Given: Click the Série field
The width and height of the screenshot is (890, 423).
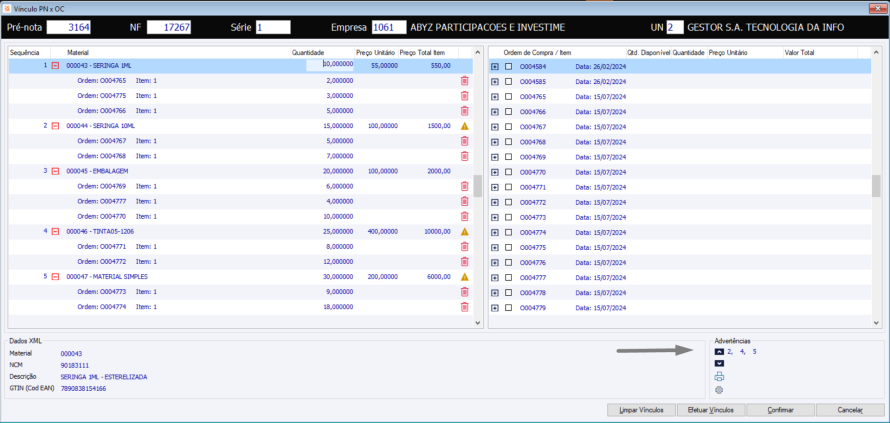Looking at the screenshot, I should (273, 27).
